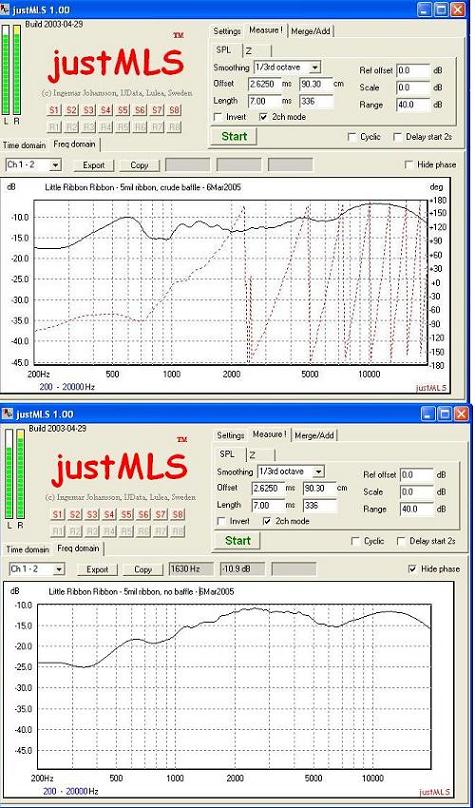This screenshot has width=475, height=808.
Task: Click S7 button in upper justMLS window
Action: tap(157, 110)
